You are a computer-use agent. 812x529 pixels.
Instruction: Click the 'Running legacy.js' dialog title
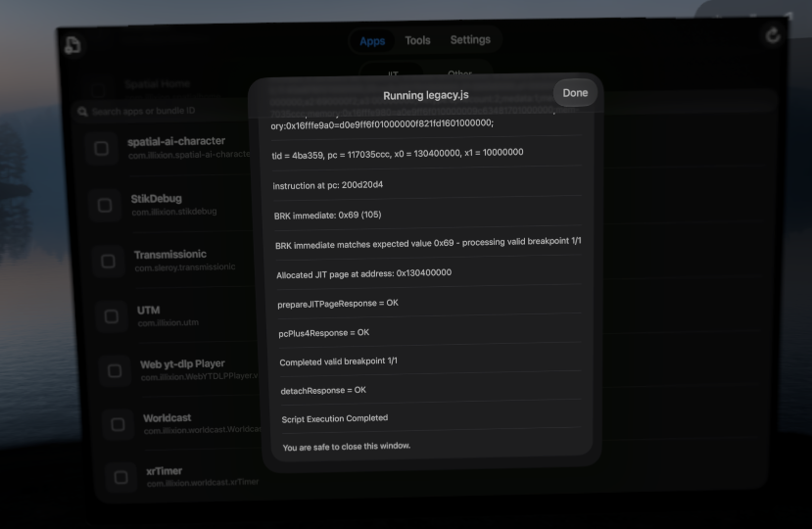pos(426,95)
